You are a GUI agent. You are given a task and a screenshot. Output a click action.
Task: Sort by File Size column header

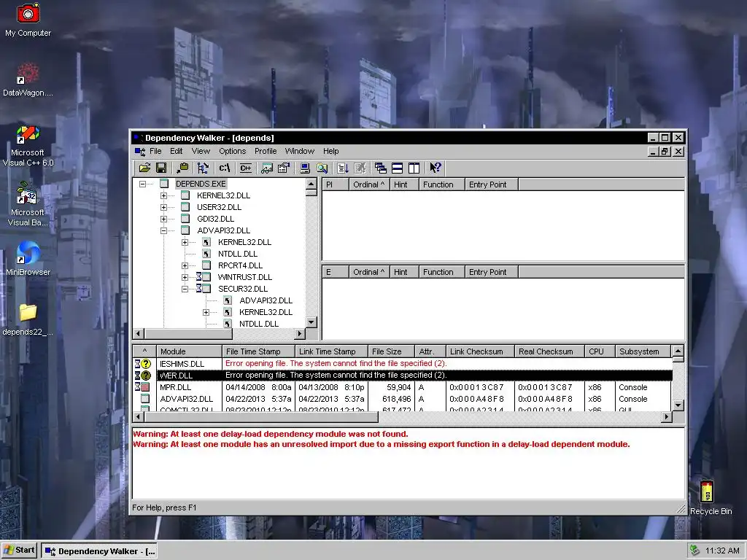pyautogui.click(x=391, y=351)
